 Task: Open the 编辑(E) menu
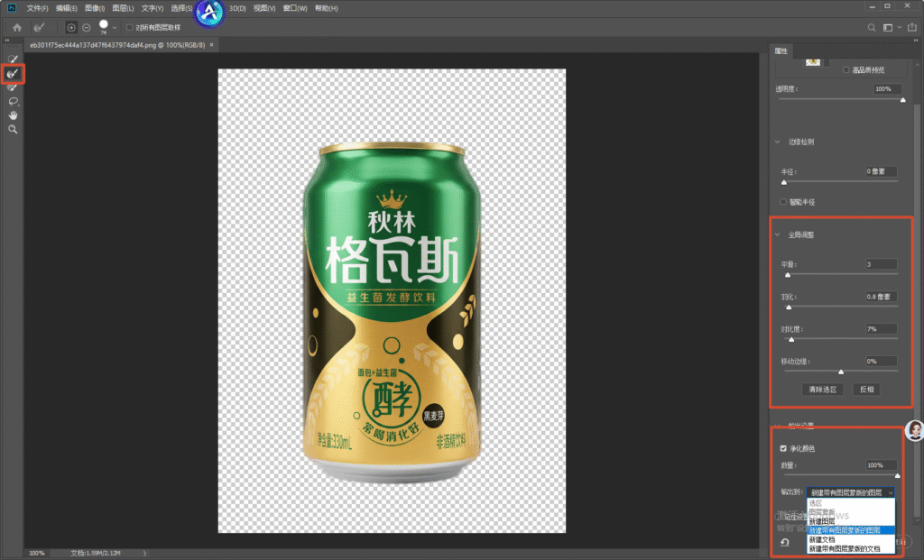point(66,8)
